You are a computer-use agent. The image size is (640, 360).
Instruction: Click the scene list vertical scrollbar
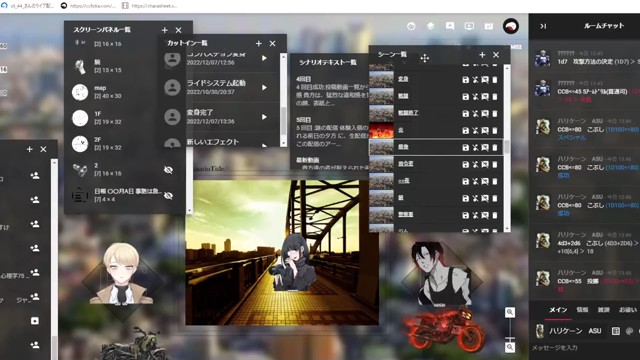[x=507, y=147]
